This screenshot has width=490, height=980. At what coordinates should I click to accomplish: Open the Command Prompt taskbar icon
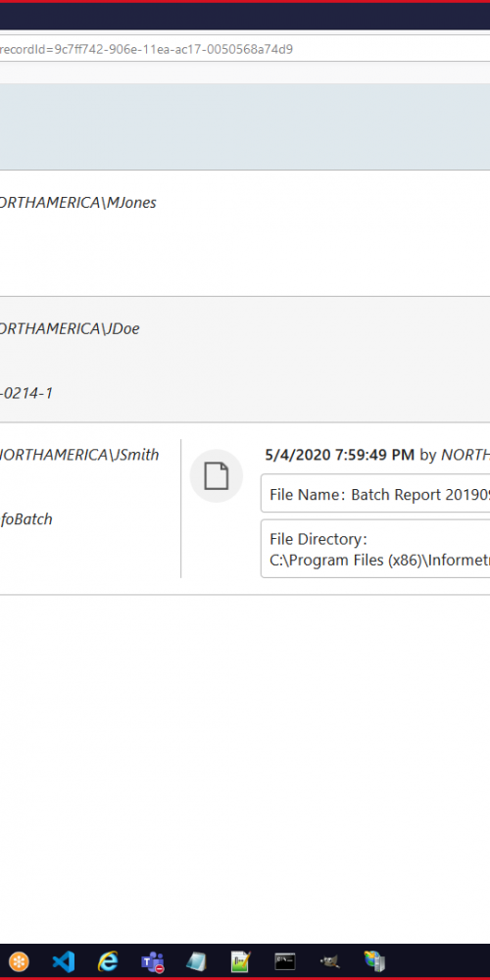point(285,961)
